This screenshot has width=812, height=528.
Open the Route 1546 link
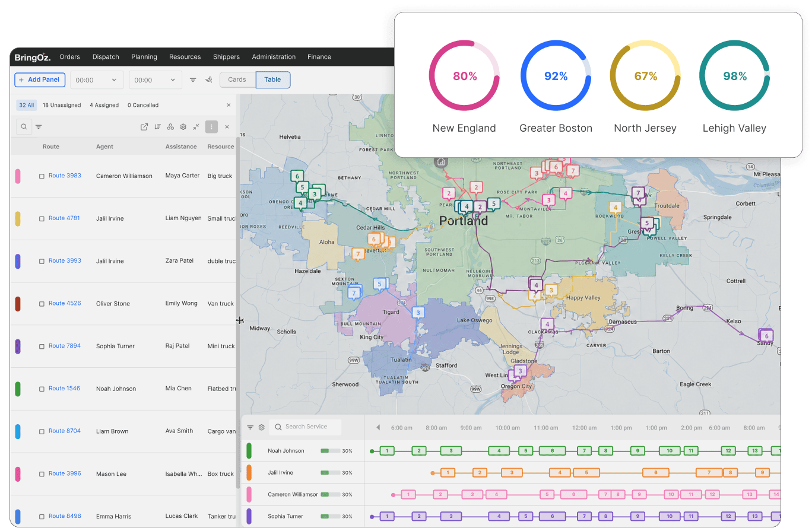(65, 389)
